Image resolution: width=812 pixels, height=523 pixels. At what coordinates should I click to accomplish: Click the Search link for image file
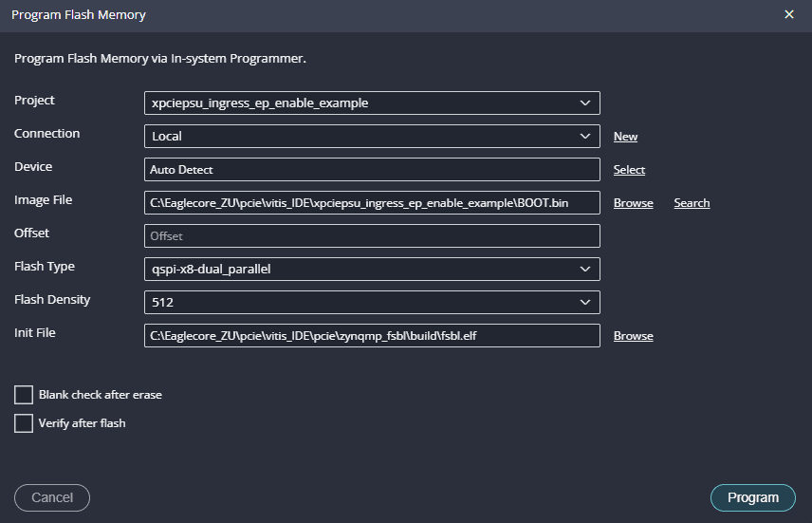coord(692,203)
